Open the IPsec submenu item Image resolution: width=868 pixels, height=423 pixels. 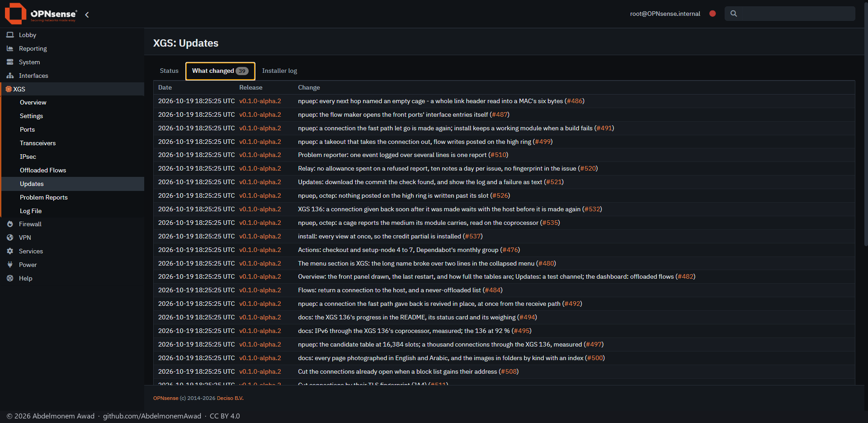point(73,157)
